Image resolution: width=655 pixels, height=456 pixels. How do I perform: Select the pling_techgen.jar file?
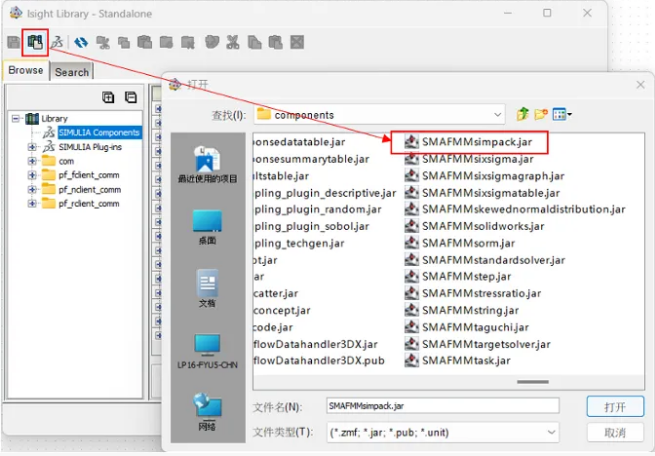(x=299, y=243)
